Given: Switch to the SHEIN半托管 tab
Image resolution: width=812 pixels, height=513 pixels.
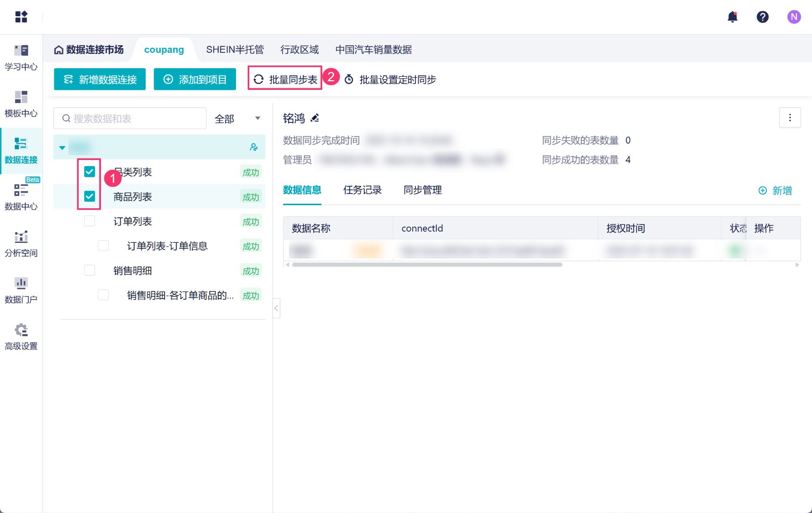Looking at the screenshot, I should coord(235,50).
